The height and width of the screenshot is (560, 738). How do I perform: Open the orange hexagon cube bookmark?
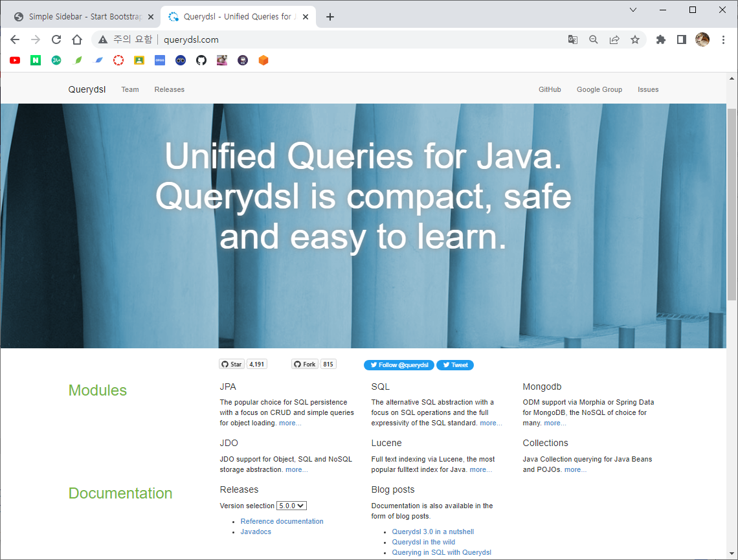tap(263, 60)
